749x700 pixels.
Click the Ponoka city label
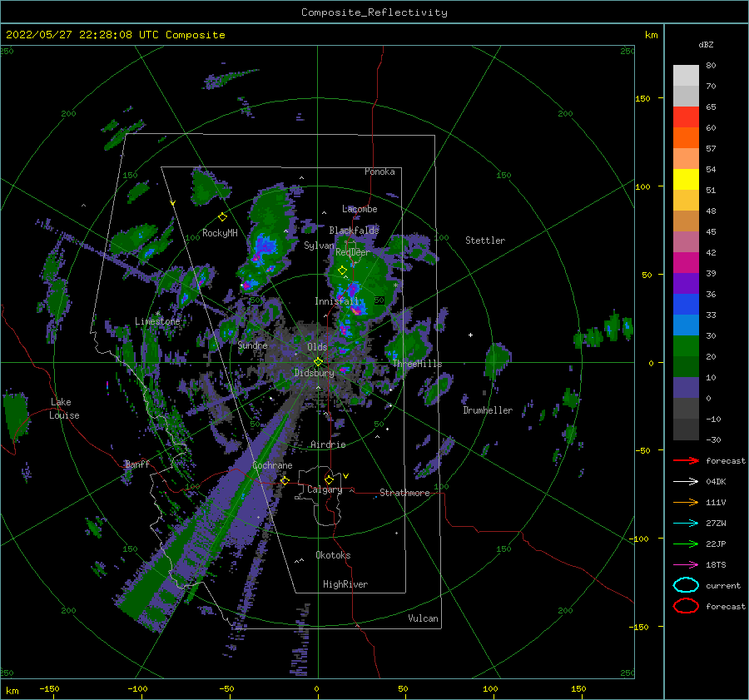pos(379,171)
